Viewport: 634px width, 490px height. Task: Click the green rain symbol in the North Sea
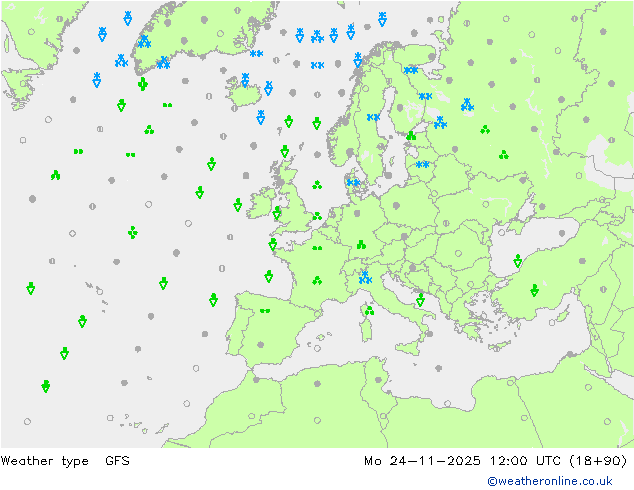(317, 185)
